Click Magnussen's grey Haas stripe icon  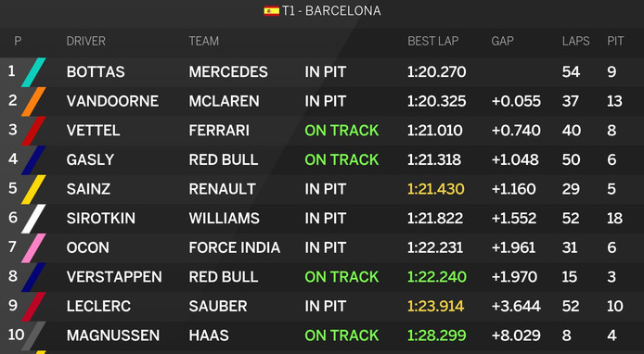[x=33, y=335]
